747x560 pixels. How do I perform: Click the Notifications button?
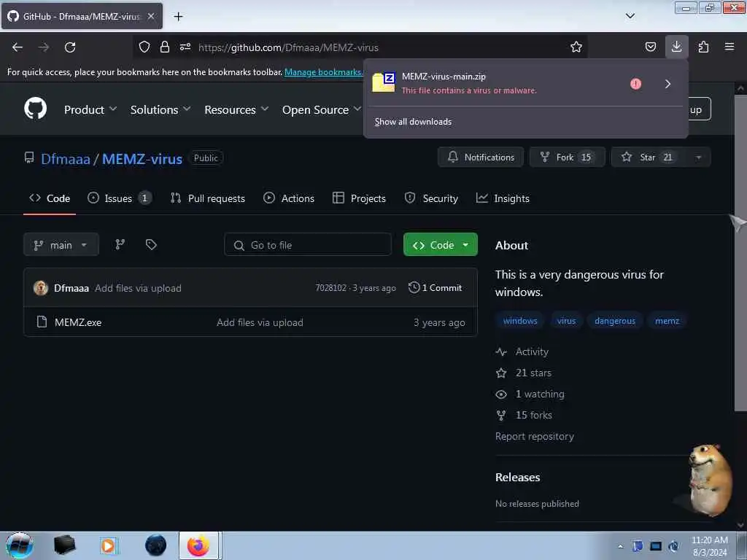pos(481,157)
